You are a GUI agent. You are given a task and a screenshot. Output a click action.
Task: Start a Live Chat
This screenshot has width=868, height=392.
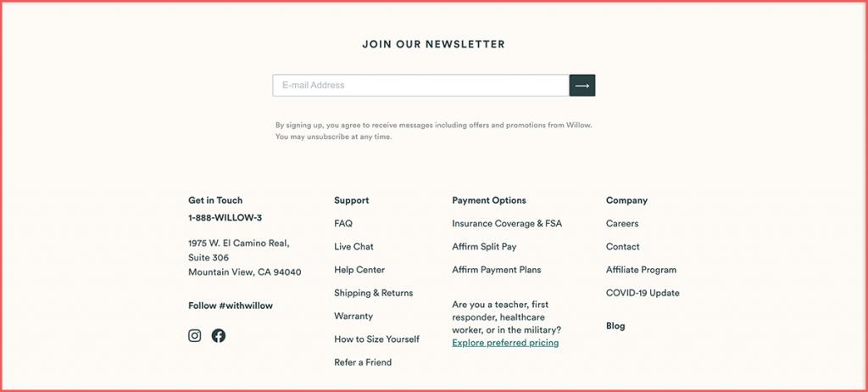(353, 247)
